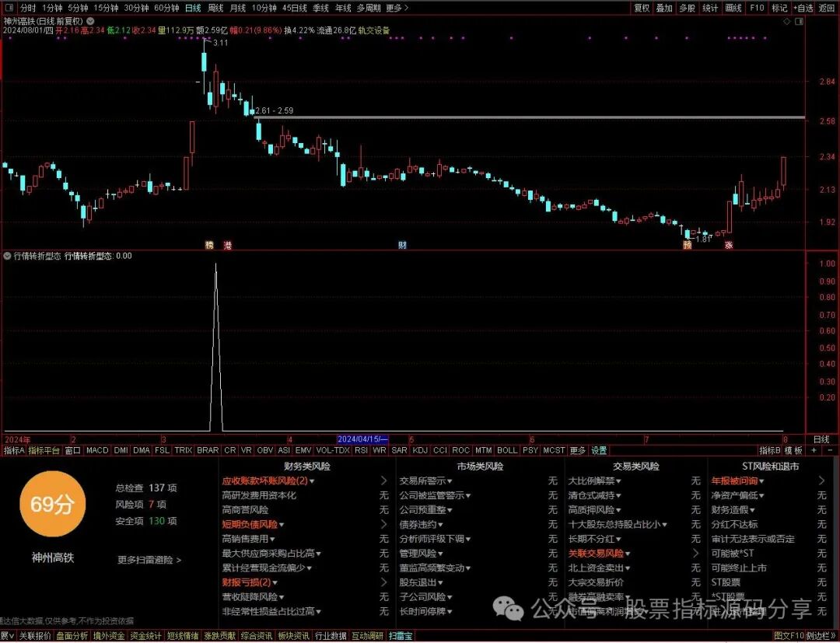This screenshot has height=643, width=840.
Task: Click the 复权 toolbar button
Action: pyautogui.click(x=642, y=8)
